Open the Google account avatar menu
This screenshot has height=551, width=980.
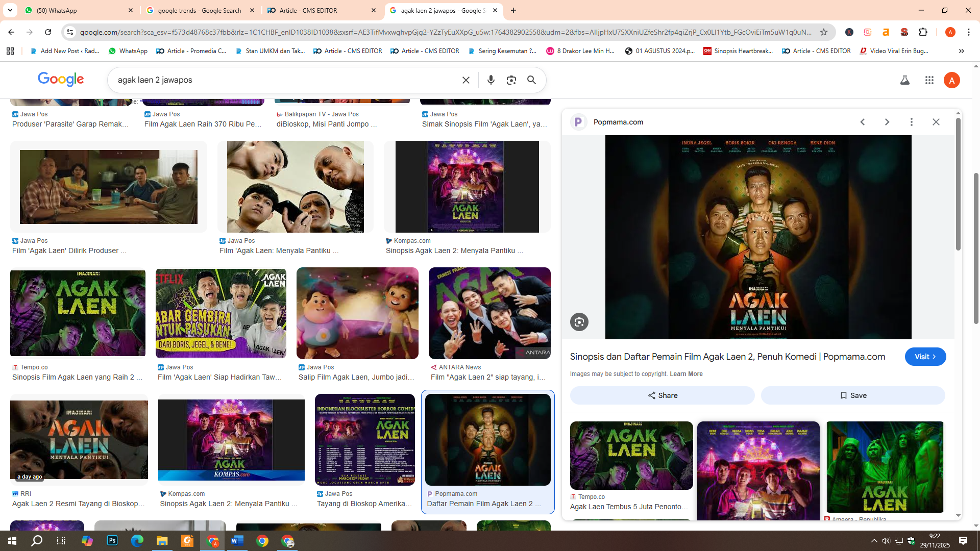click(x=952, y=80)
